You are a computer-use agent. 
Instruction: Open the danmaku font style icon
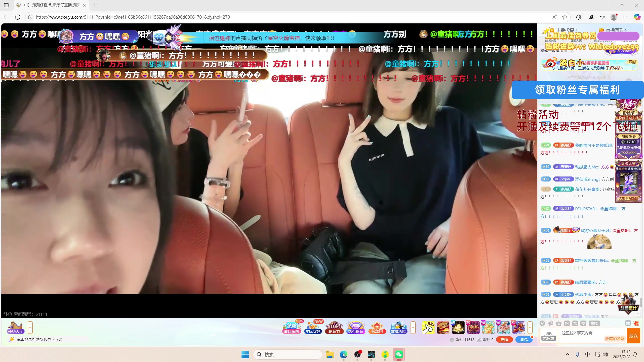coord(559,323)
